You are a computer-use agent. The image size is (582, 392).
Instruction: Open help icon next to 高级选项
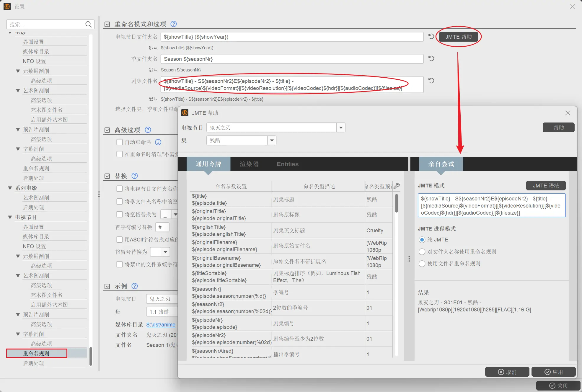coord(148,130)
